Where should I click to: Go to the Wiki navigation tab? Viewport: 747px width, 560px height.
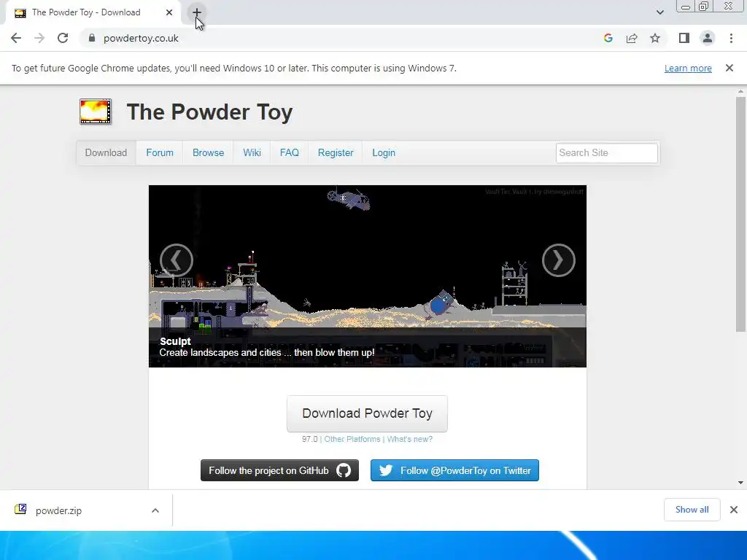point(252,153)
